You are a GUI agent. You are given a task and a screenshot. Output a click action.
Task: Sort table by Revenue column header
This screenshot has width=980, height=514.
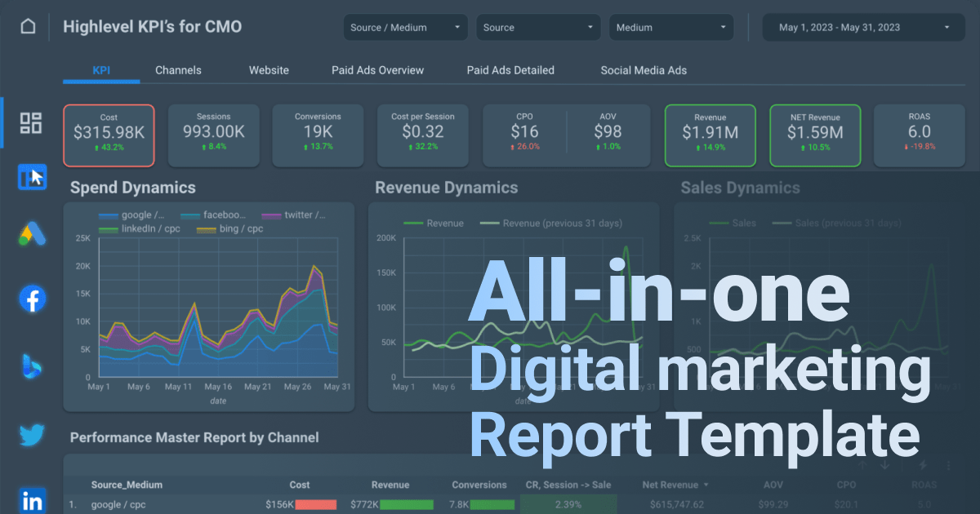(x=390, y=485)
